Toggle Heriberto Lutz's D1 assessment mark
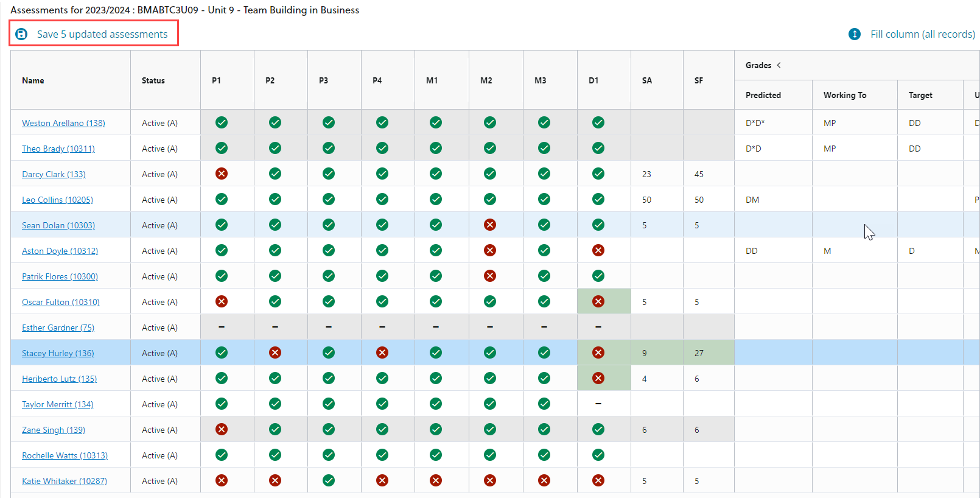Screen dimensions: 980x498 [598, 379]
